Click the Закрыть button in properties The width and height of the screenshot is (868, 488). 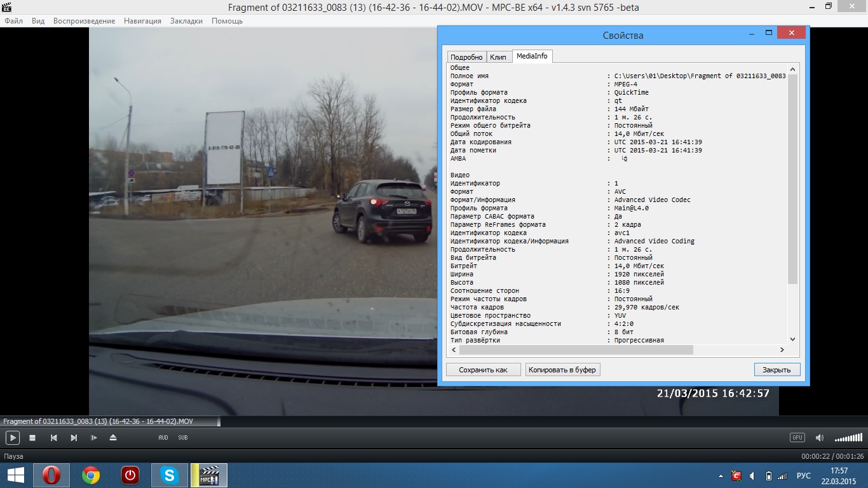pos(776,370)
